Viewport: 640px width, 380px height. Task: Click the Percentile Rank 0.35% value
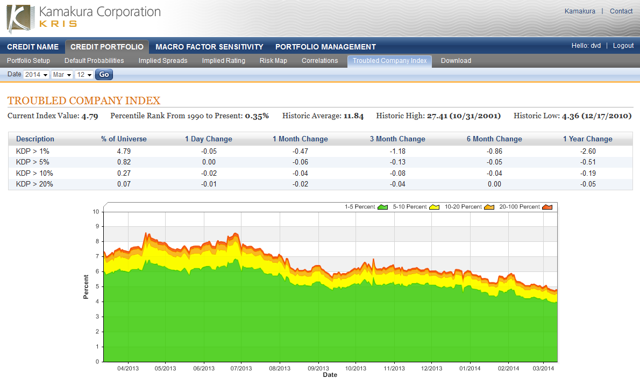click(x=257, y=116)
